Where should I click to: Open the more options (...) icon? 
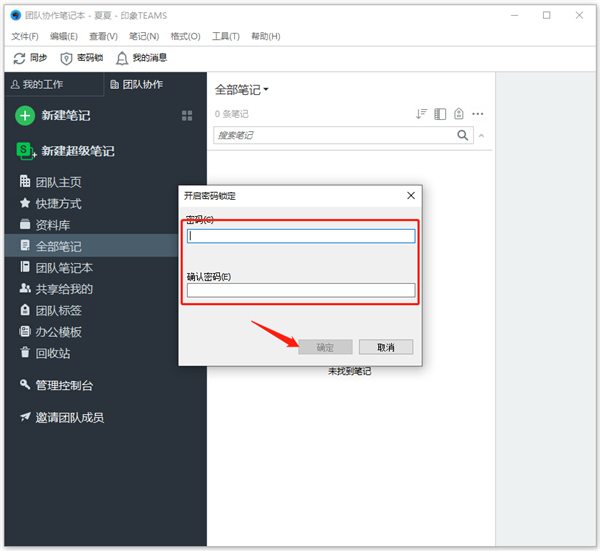pyautogui.click(x=478, y=114)
